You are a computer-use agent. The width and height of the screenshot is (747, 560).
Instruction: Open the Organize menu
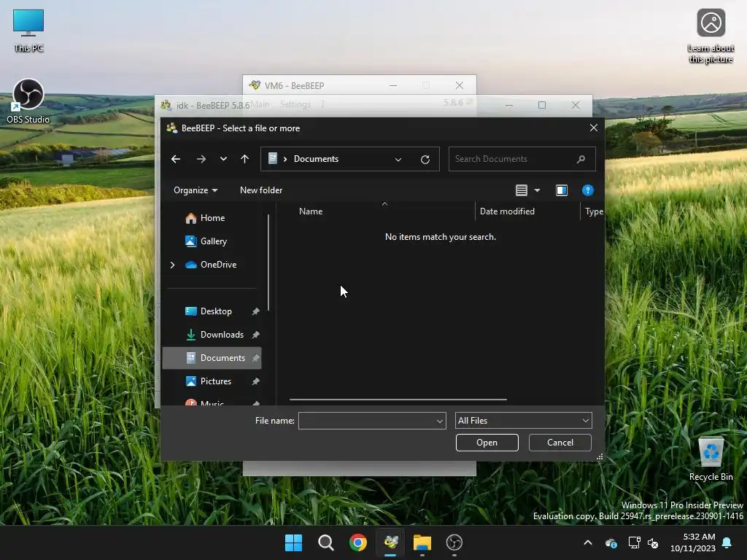tap(196, 190)
